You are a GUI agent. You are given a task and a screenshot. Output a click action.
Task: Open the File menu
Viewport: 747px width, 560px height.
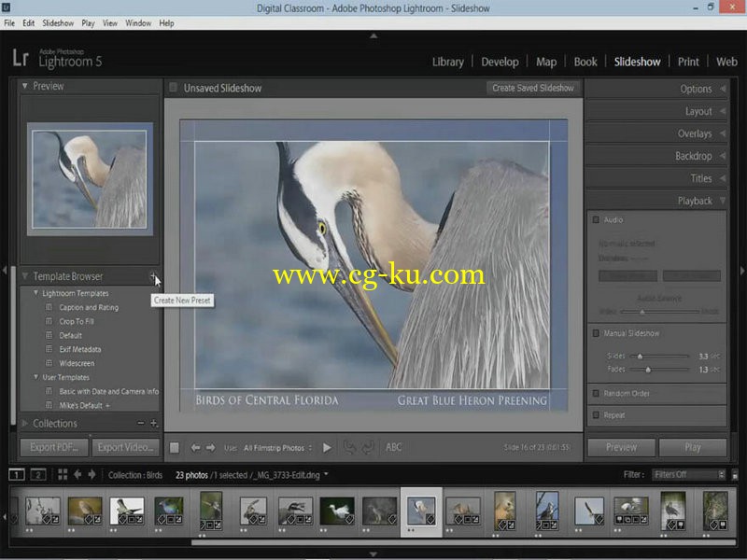tap(9, 22)
